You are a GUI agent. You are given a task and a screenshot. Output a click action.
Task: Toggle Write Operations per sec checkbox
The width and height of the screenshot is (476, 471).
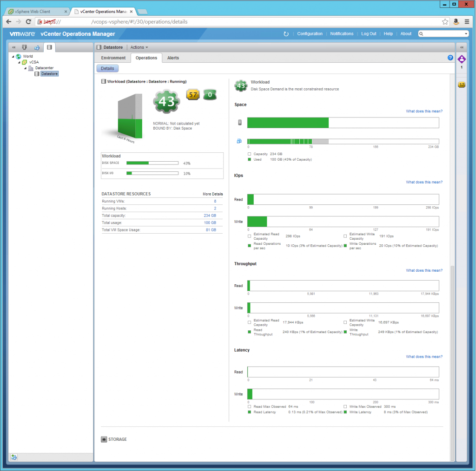[345, 246]
